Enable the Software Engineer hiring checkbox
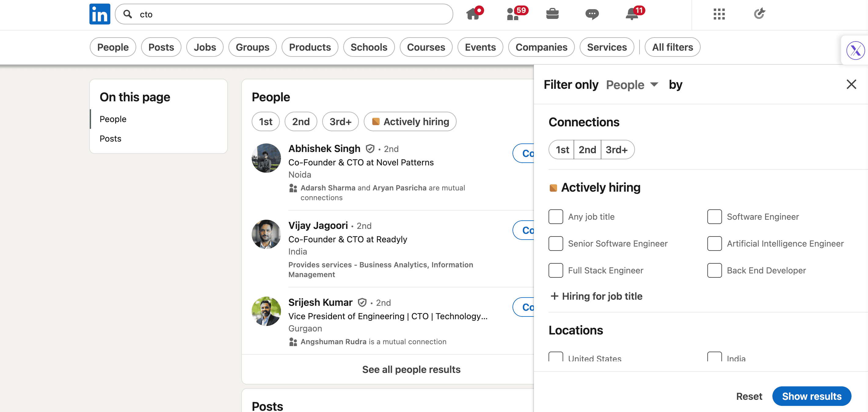Viewport: 868px width, 412px height. pyautogui.click(x=714, y=217)
